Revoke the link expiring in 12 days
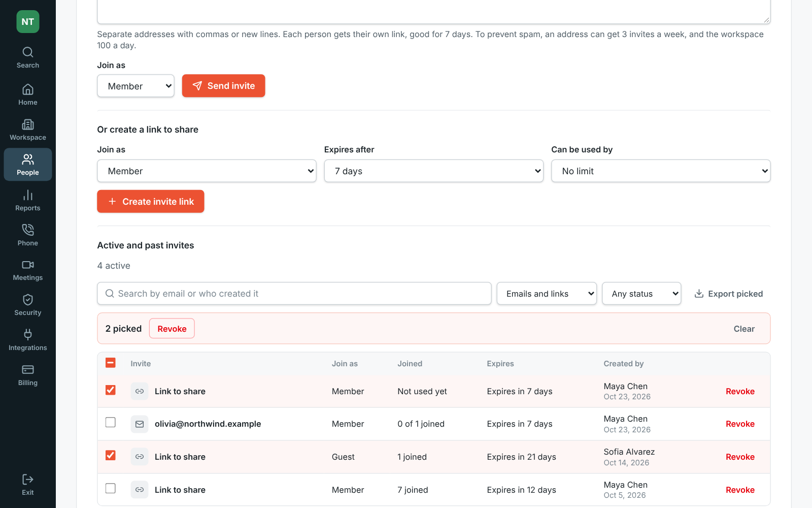The image size is (812, 508). tap(740, 490)
